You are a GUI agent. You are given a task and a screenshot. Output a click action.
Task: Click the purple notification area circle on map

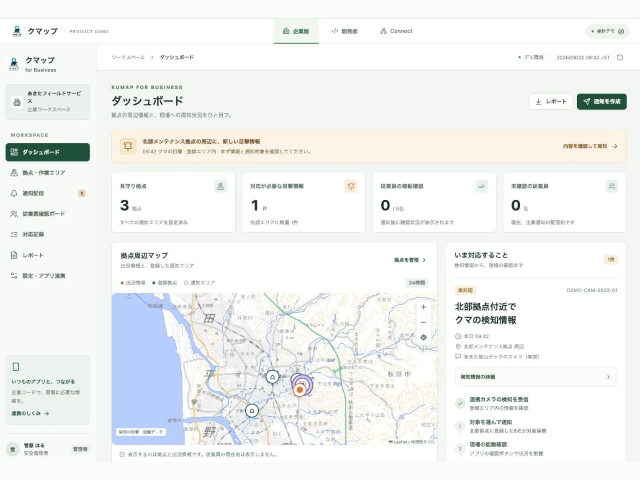302,382
